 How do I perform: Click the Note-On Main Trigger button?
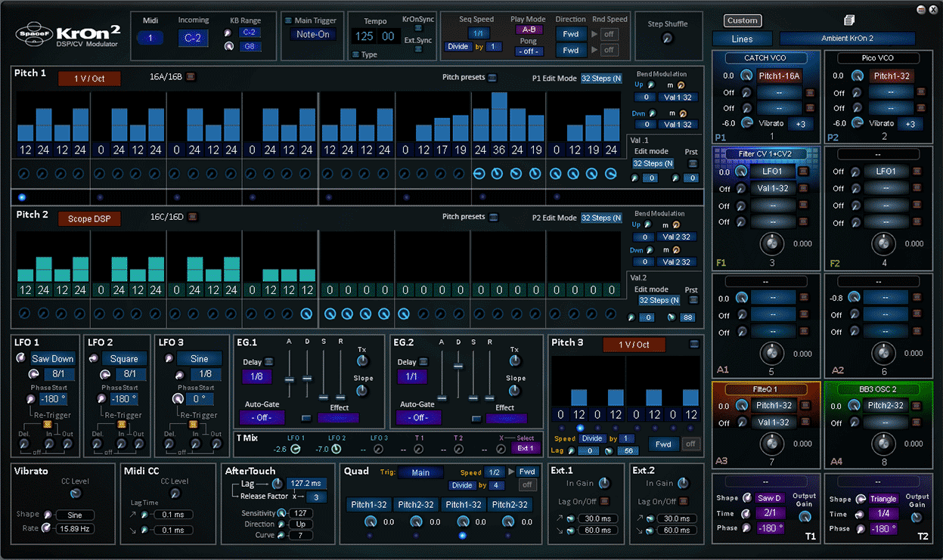pos(312,34)
